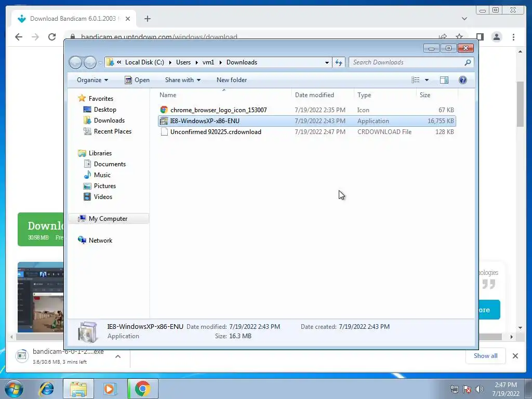Expand the Local Disk (C:) breadcrumb arrow
This screenshot has width=532, height=399.
click(x=170, y=62)
